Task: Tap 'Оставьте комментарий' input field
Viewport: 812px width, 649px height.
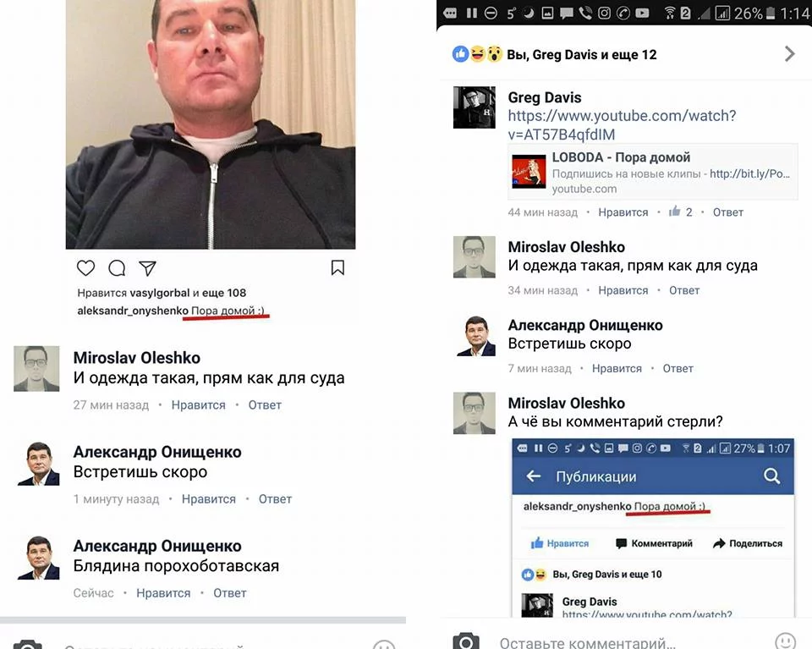Action: pyautogui.click(x=622, y=642)
